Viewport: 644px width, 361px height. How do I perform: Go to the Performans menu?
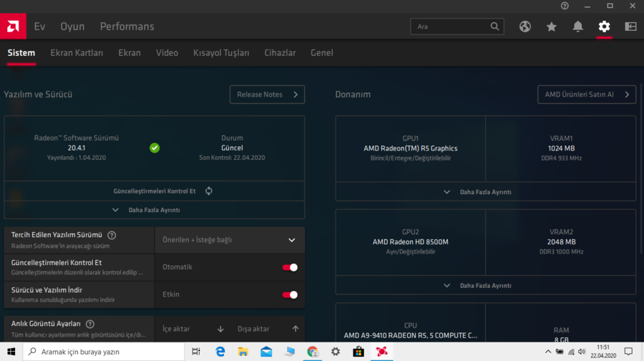127,27
